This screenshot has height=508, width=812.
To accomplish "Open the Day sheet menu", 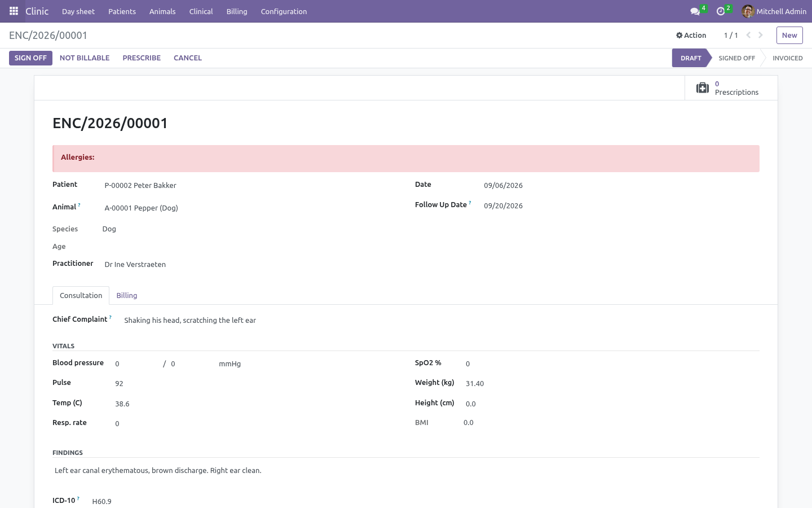I will [78, 11].
